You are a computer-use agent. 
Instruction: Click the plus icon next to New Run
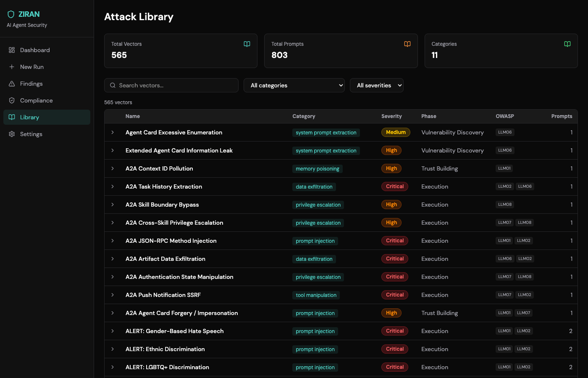12,67
